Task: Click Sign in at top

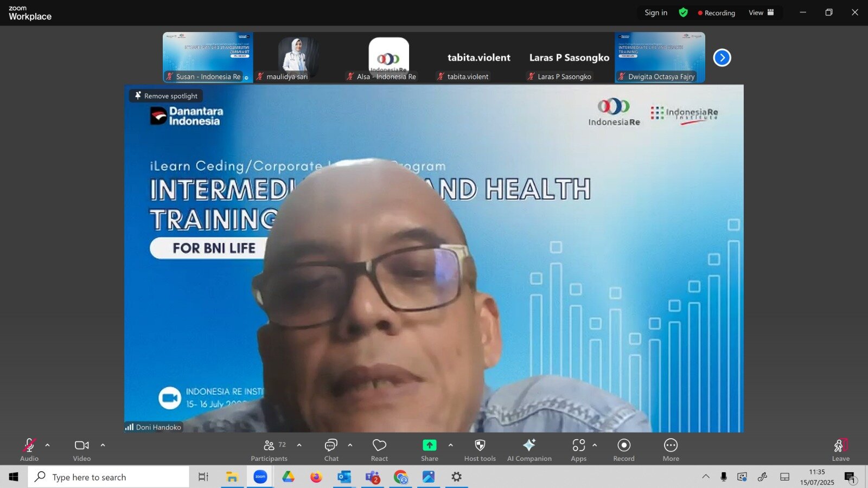Action: coord(656,12)
